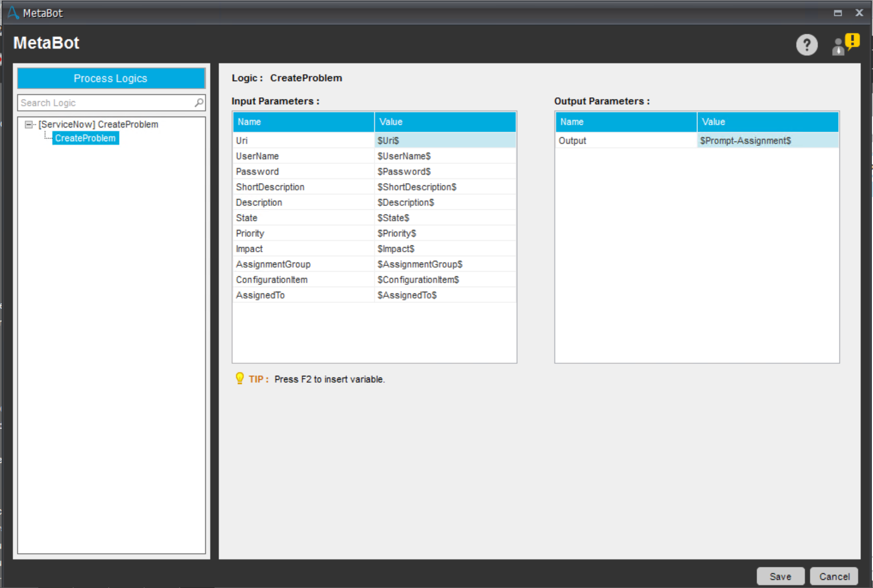Maximize the MetaBot window
Viewport: 873px width, 588px height.
tap(838, 13)
